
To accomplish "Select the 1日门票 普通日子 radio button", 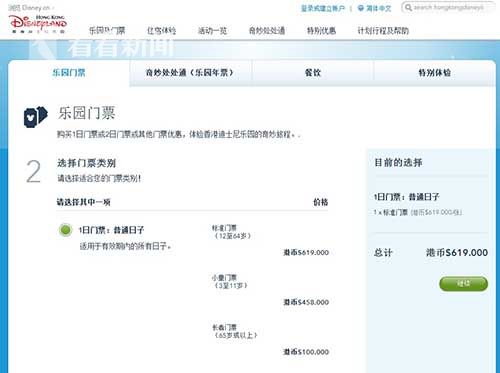I will 65,230.
